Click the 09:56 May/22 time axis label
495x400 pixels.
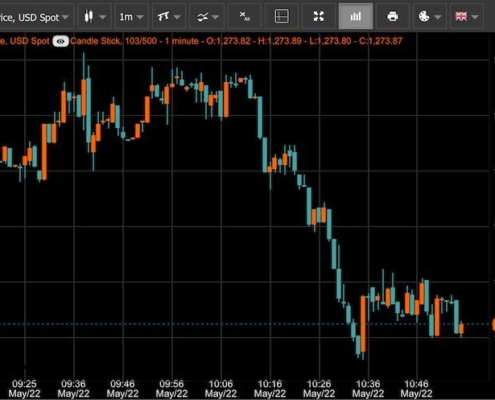(171, 389)
